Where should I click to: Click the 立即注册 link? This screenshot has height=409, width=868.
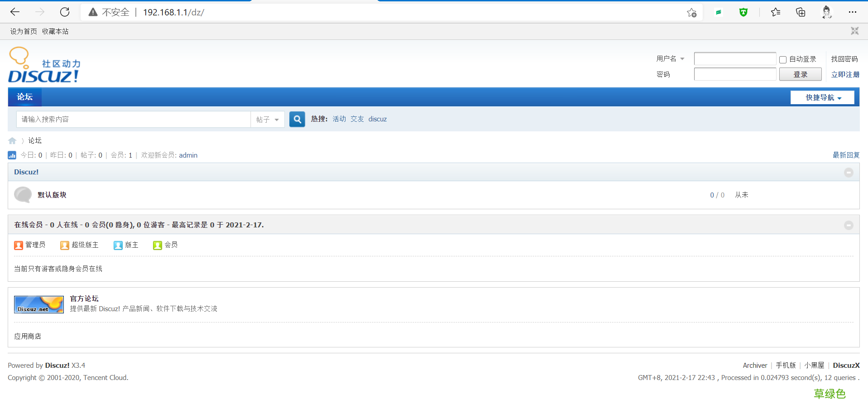[x=845, y=74]
